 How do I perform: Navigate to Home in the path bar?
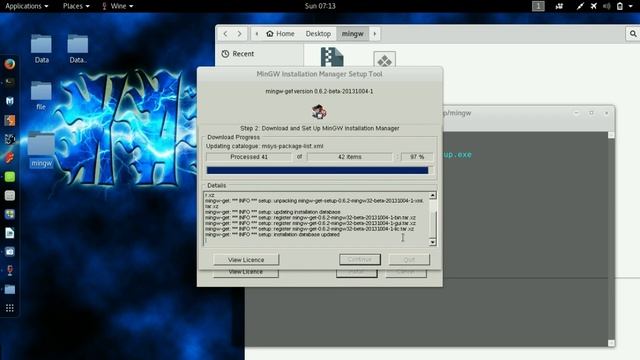pos(280,34)
